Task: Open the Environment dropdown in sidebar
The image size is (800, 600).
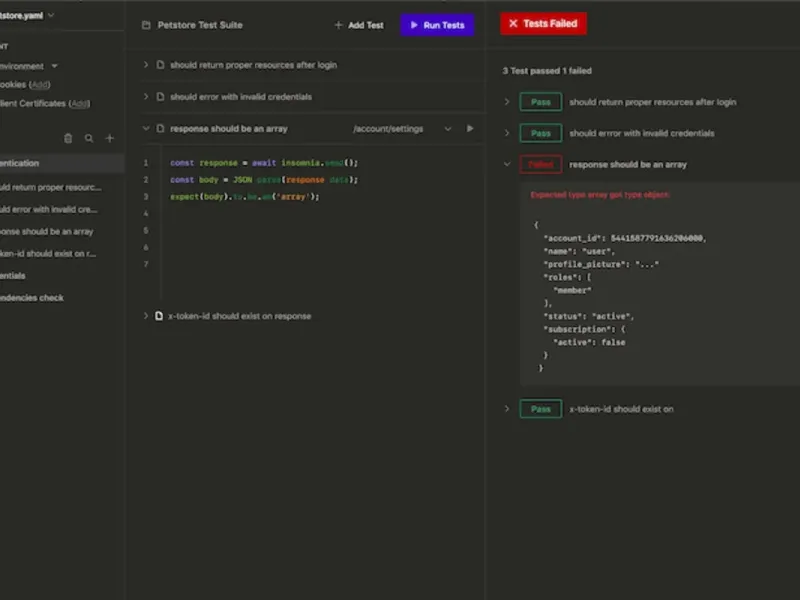Action: tap(54, 66)
